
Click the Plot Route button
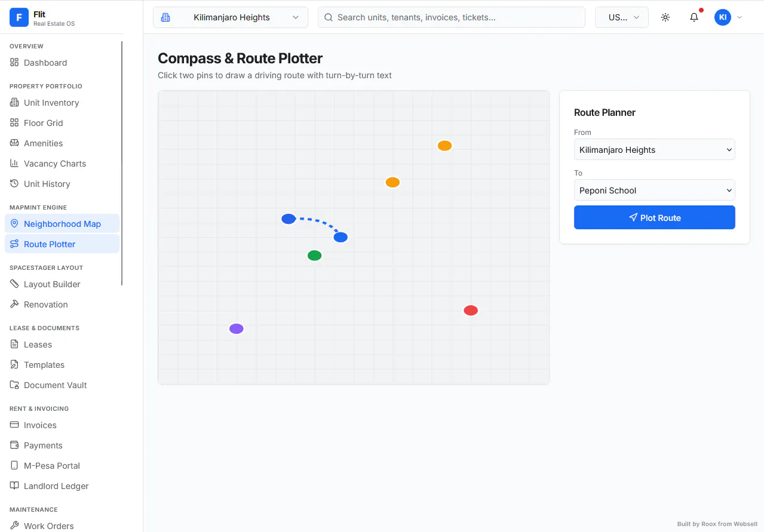click(x=655, y=217)
